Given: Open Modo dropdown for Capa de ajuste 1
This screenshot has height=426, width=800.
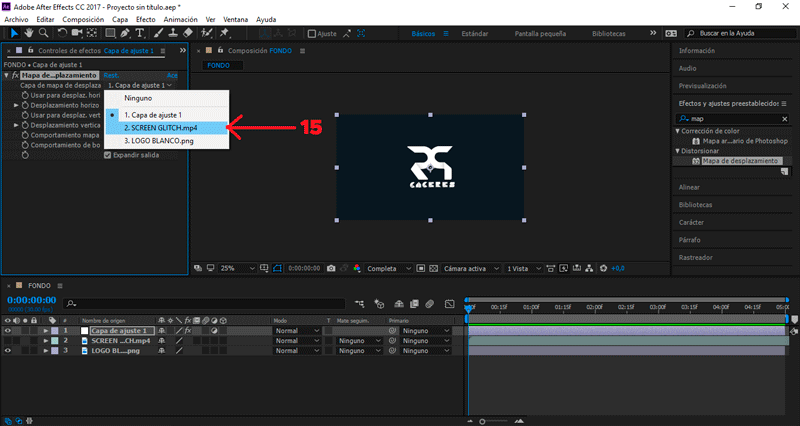Looking at the screenshot, I should click(x=297, y=331).
